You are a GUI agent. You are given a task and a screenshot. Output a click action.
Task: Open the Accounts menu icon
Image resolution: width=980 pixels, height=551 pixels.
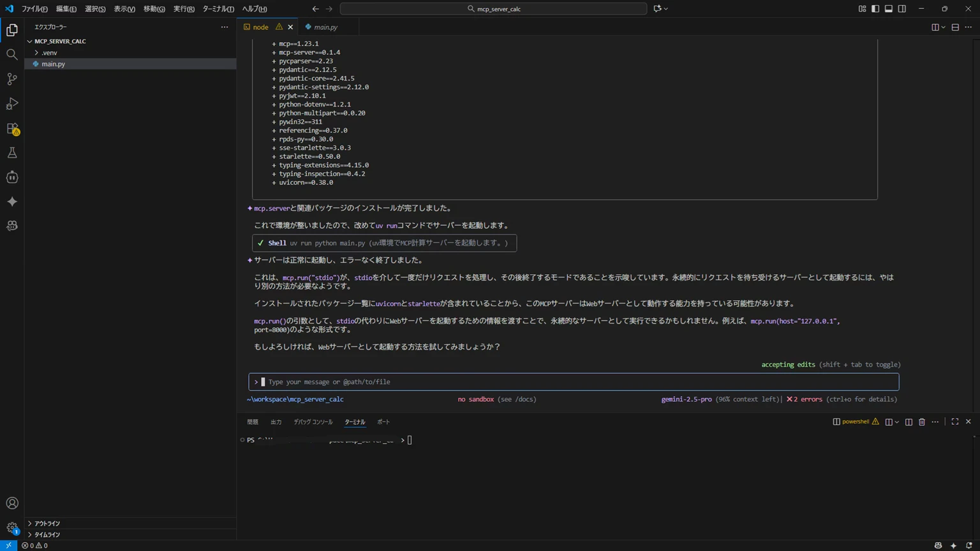point(12,503)
